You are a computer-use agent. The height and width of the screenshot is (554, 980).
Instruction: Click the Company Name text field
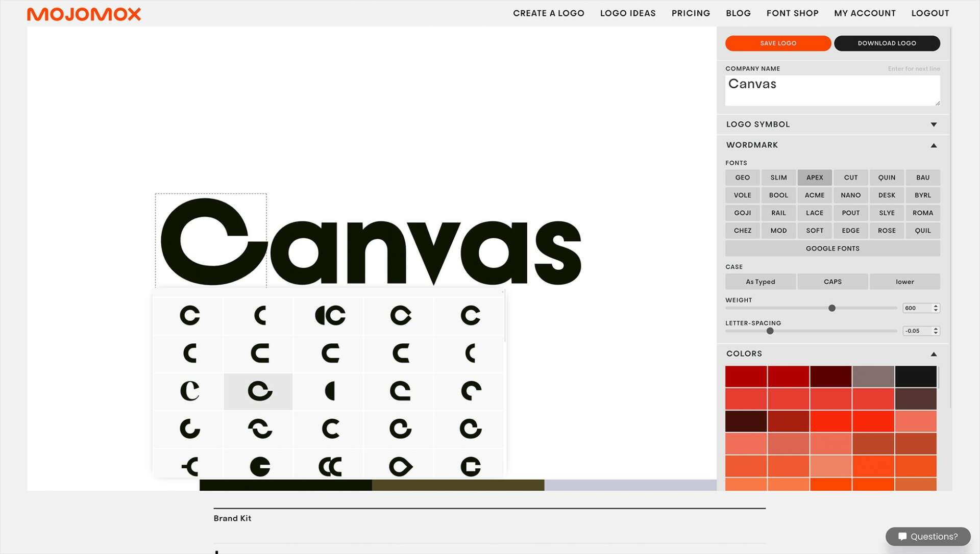pyautogui.click(x=832, y=90)
